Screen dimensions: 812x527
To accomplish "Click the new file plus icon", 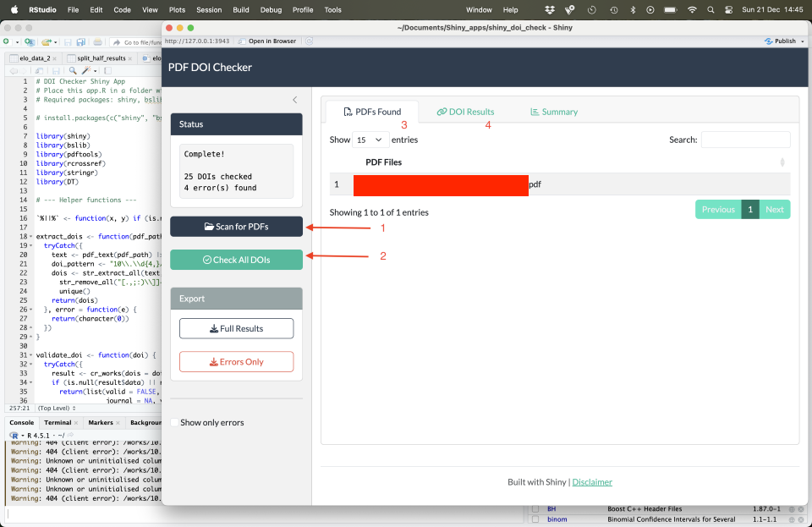I will tap(6, 42).
